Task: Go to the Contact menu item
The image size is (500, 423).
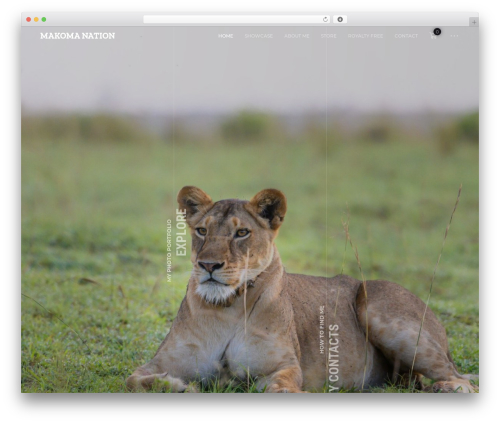Action: pos(406,36)
